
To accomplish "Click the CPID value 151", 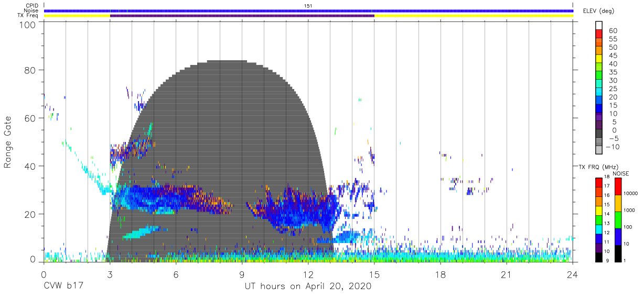I will click(308, 5).
